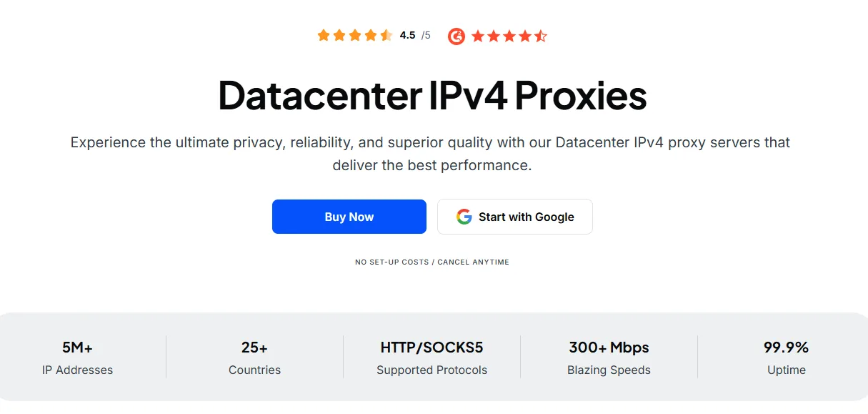Click the G2 logo icon

(x=457, y=36)
